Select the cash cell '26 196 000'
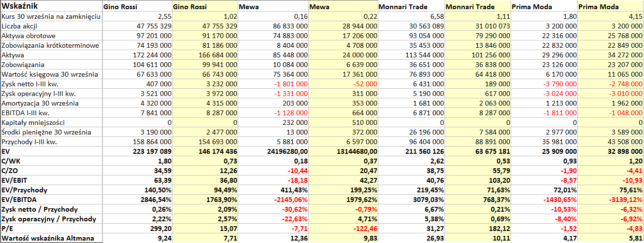Screen dimensions: 644x243 tap(411, 132)
